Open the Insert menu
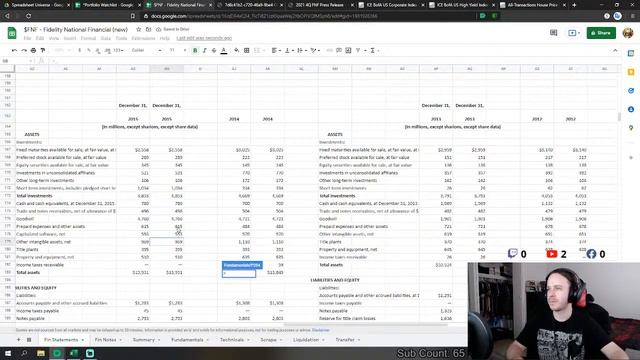 70,38
